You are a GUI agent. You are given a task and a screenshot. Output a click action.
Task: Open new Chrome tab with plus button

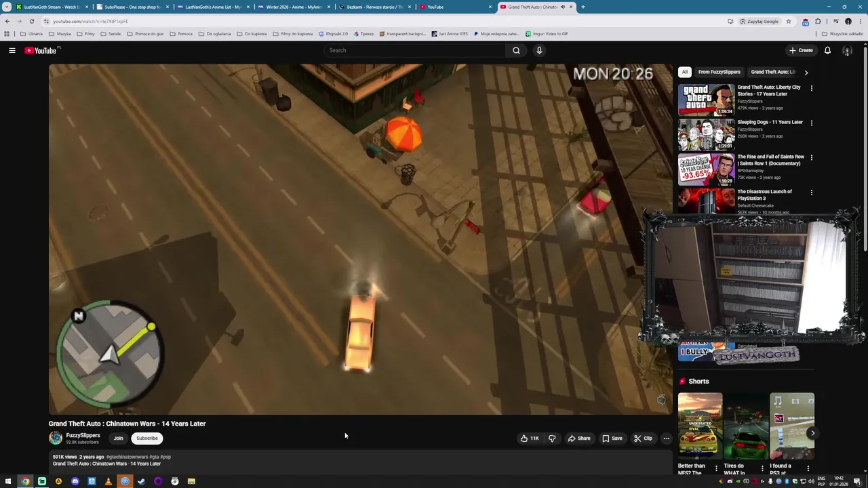tap(583, 7)
